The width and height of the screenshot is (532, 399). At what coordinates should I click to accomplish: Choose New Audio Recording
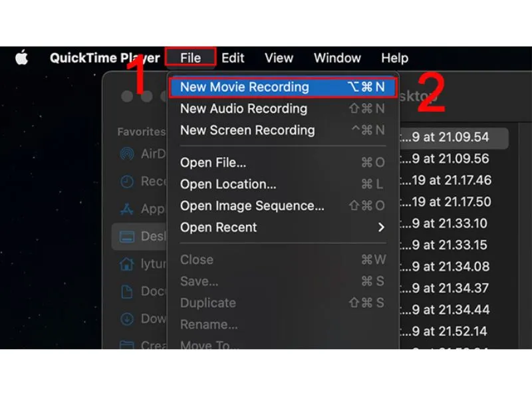pos(283,108)
